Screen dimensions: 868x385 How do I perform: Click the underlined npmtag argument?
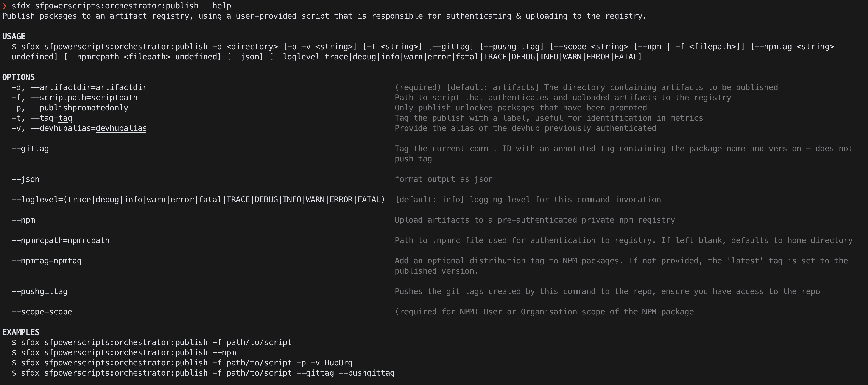pyautogui.click(x=67, y=261)
